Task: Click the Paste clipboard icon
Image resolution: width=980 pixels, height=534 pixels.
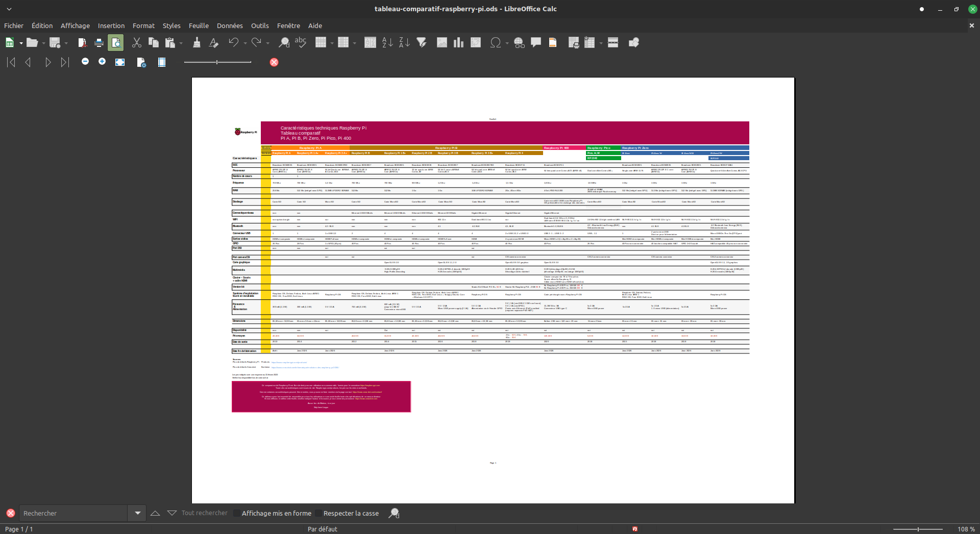Action: tap(170, 43)
